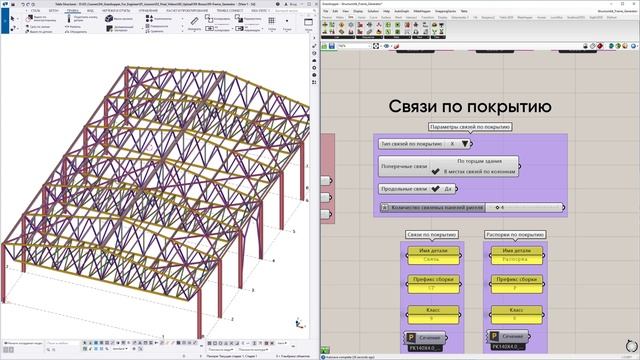Toggle Продольные связи Да switch
Viewport: 640px width, 360px height.
point(436,189)
